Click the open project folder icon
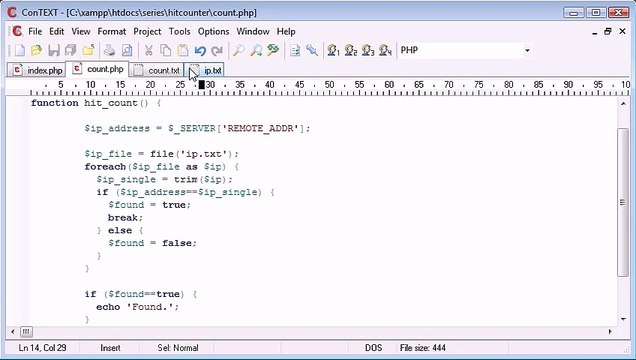Viewport: 636px width, 360px height. (88, 50)
